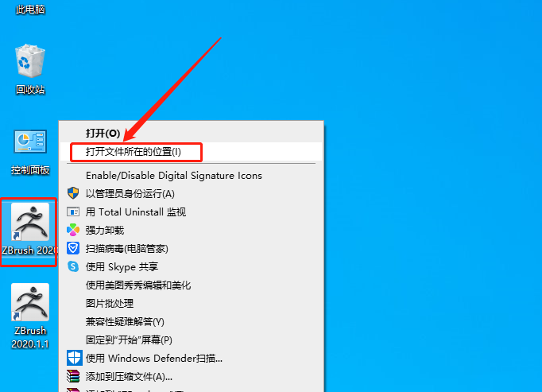542x392 pixels.
Task: Click the Skype icon in context menu
Action: (x=73, y=266)
